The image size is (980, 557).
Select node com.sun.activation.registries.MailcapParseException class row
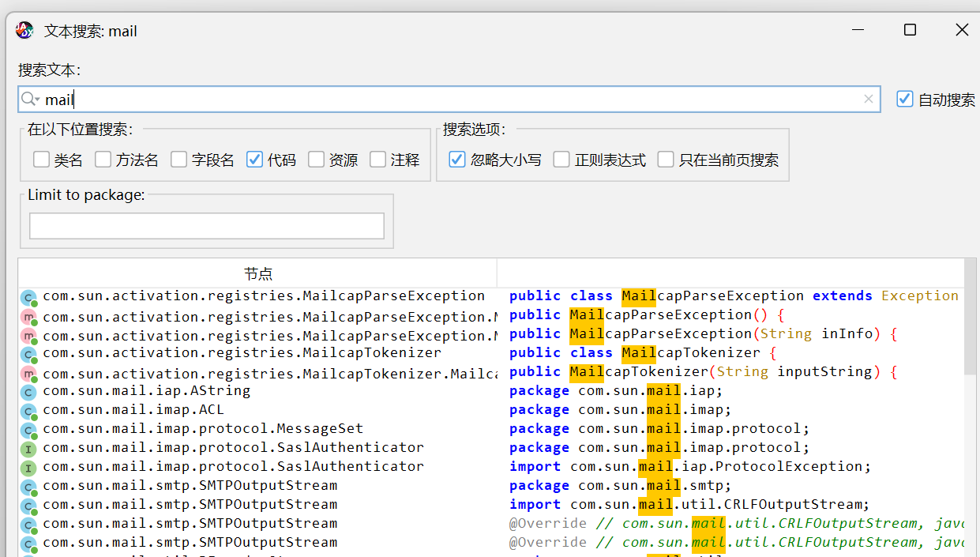pyautogui.click(x=264, y=295)
